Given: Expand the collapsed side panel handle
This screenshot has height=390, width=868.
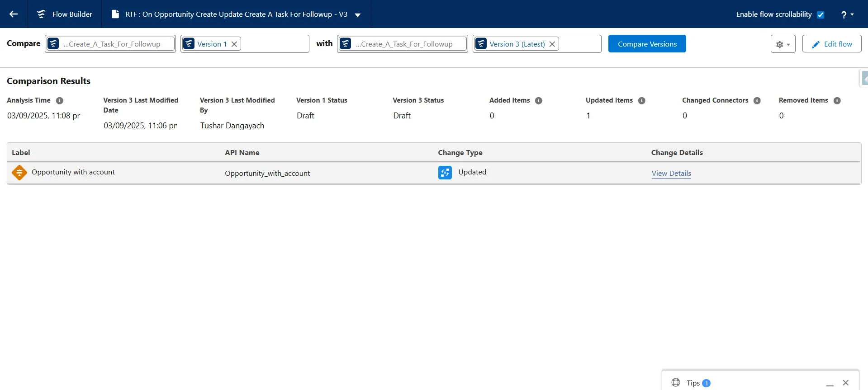Looking at the screenshot, I should coord(864,78).
